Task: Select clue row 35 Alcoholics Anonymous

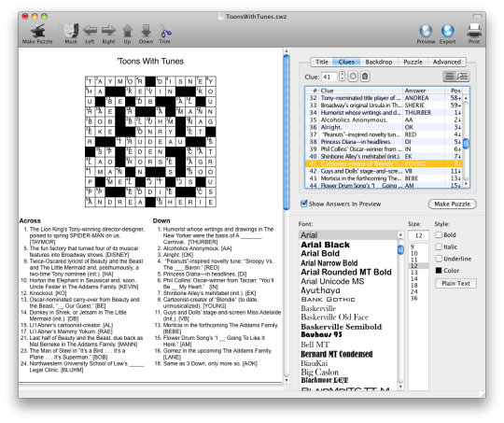Action: [x=384, y=120]
